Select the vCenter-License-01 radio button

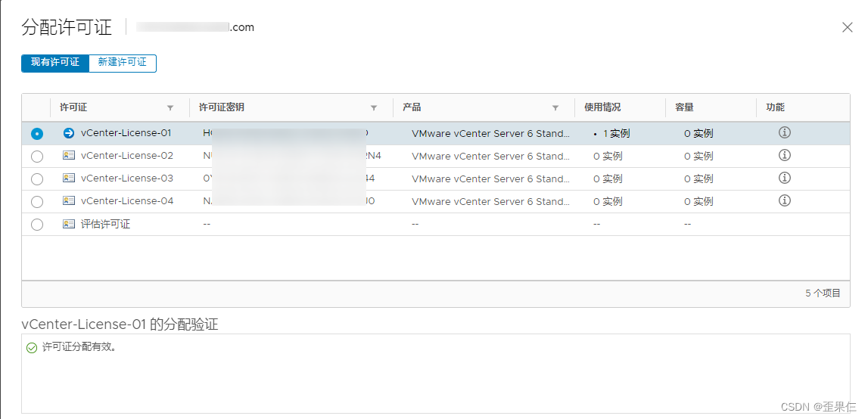point(37,133)
